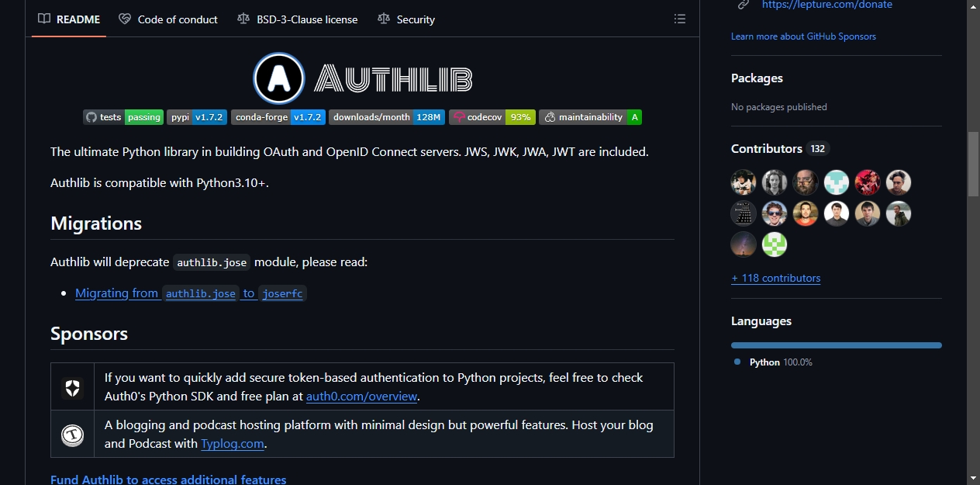Screen dimensions: 980x485
Task: Click the Languages heading
Action: (761, 321)
